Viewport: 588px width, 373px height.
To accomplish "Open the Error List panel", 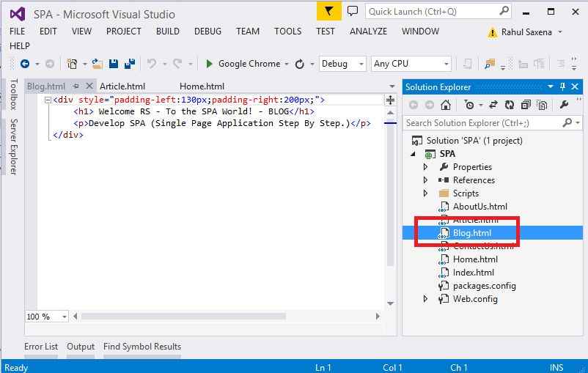I will (41, 347).
